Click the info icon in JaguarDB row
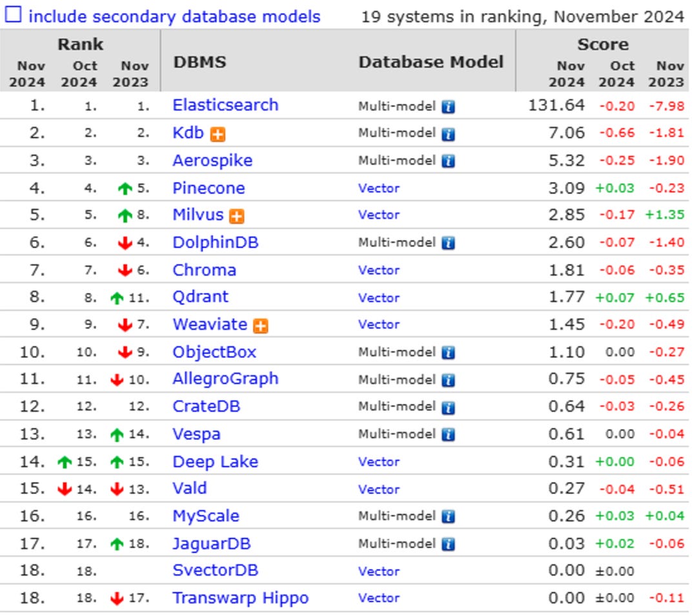Image resolution: width=697 pixels, height=616 pixels. click(448, 544)
